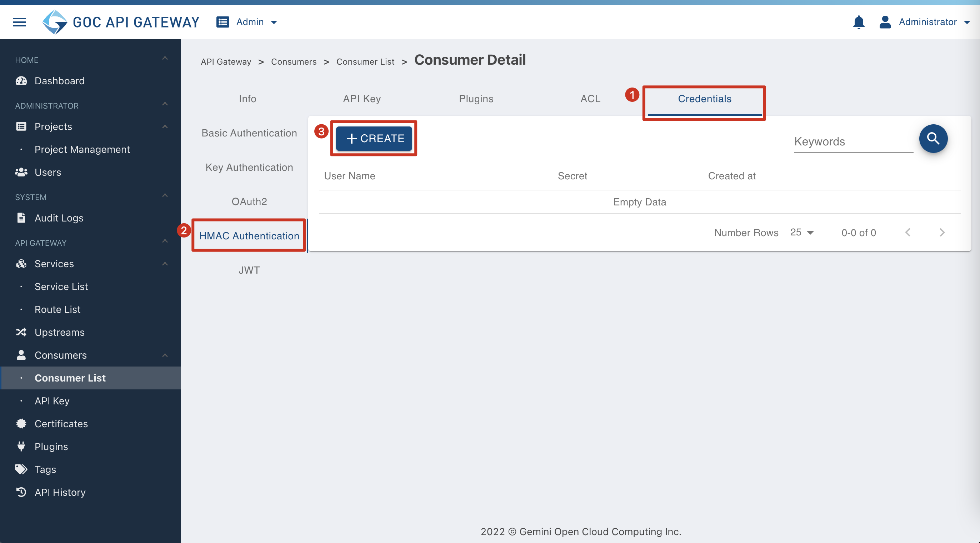Screen dimensions: 980x543
Task: Click the search magnifier button
Action: (x=933, y=139)
